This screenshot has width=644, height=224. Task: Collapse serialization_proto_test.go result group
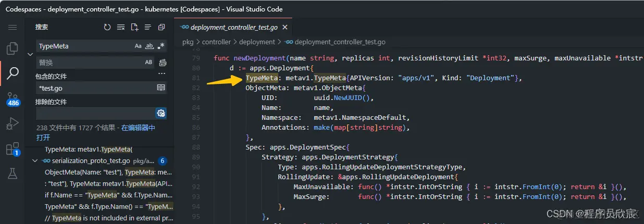34,161
